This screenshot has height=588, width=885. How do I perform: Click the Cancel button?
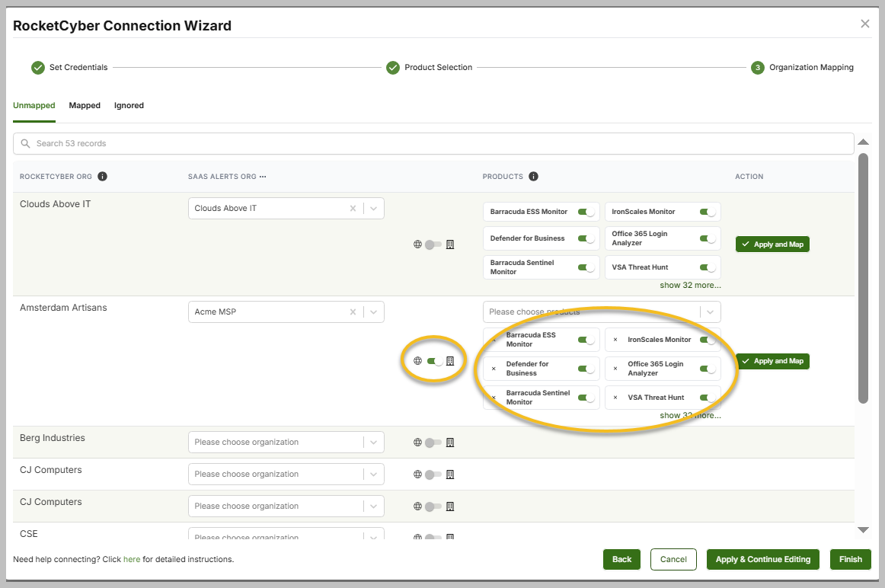tap(673, 559)
